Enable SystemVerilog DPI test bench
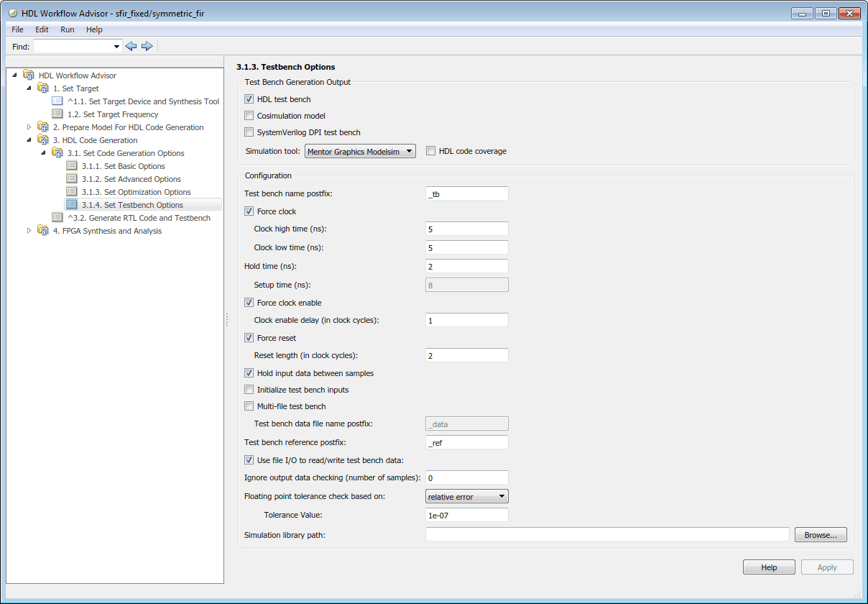This screenshot has height=604, width=868. tap(249, 132)
